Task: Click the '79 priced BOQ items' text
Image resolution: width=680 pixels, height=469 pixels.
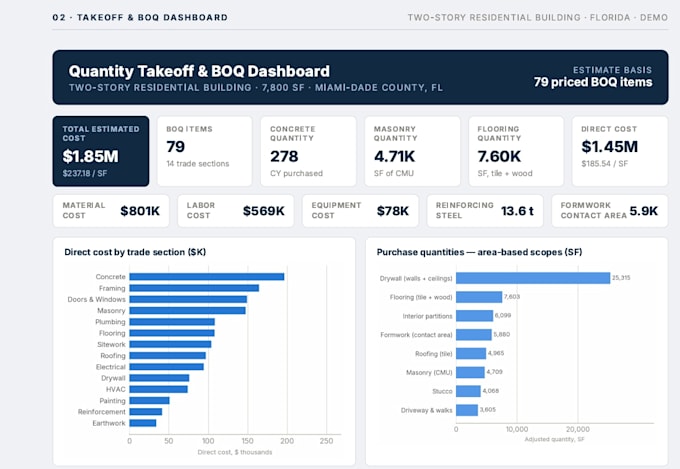Action: pyautogui.click(x=593, y=82)
